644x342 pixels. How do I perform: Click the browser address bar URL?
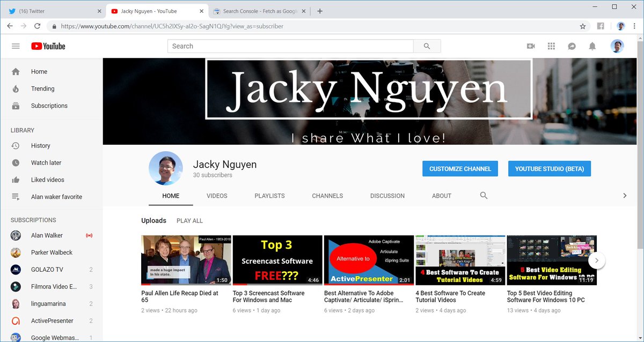(172, 26)
